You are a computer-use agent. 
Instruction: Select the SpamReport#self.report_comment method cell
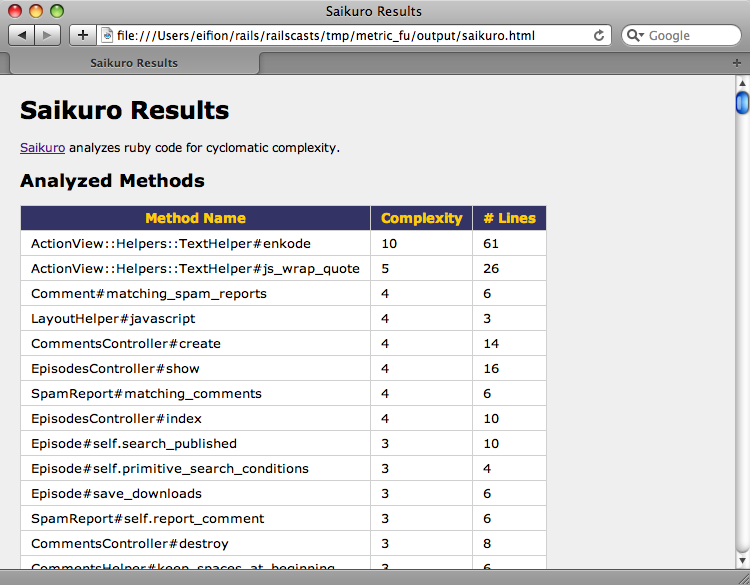(x=196, y=519)
